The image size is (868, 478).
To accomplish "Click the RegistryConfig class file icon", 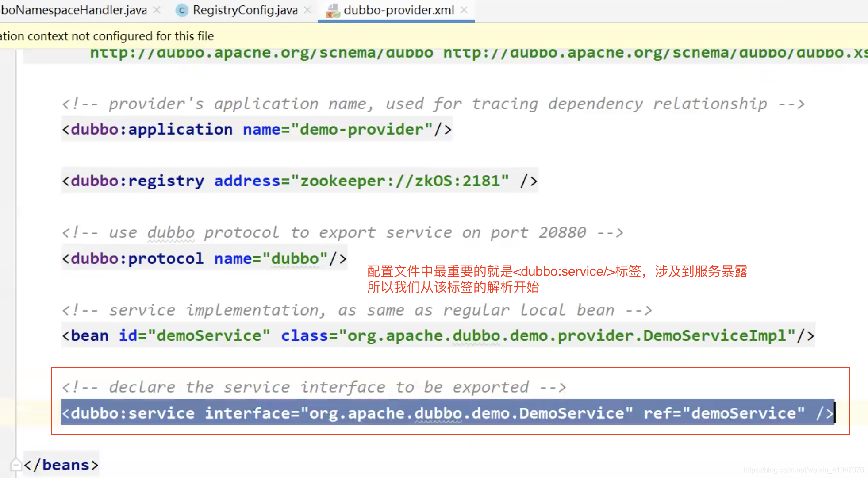I will [182, 10].
